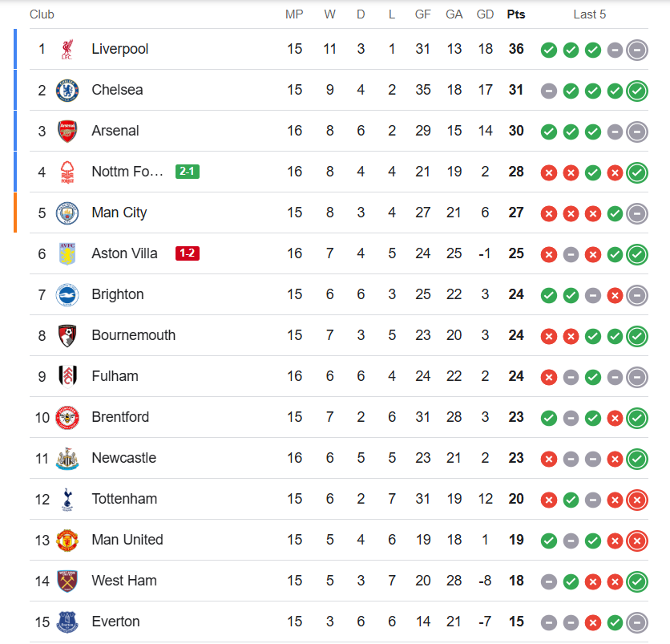Click the Man City club crest
This screenshot has height=644, width=670.
(x=67, y=213)
